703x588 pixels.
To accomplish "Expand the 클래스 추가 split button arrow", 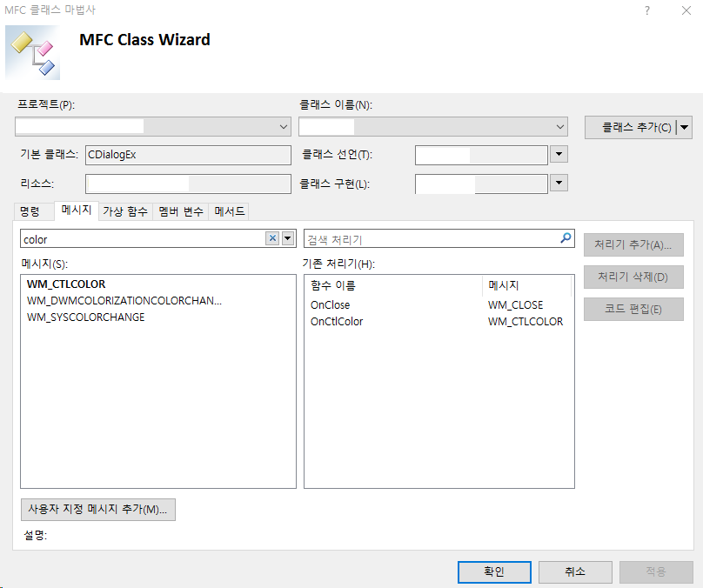I will pyautogui.click(x=684, y=127).
